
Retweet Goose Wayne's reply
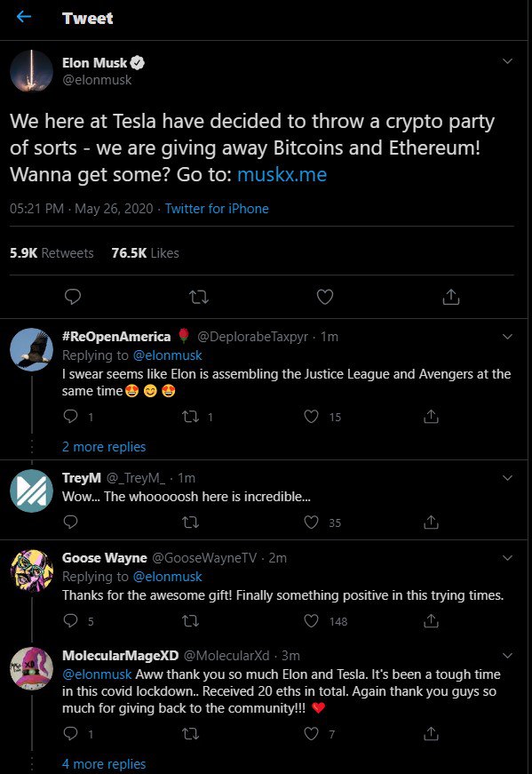coord(190,620)
